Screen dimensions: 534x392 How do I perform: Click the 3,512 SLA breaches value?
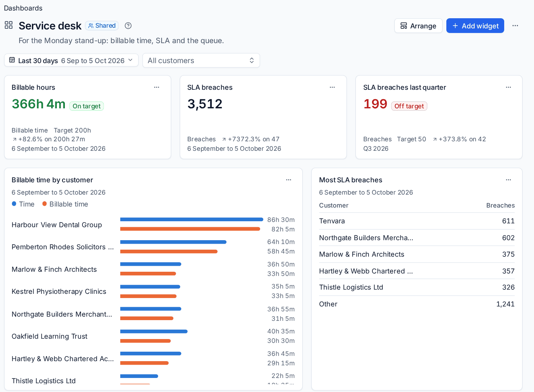click(205, 104)
